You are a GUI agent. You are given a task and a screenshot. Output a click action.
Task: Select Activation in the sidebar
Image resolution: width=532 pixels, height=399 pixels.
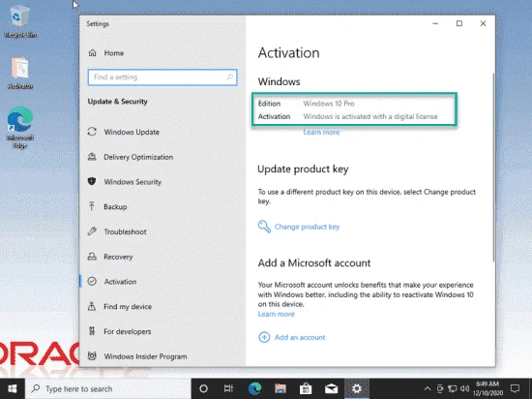[x=112, y=282]
